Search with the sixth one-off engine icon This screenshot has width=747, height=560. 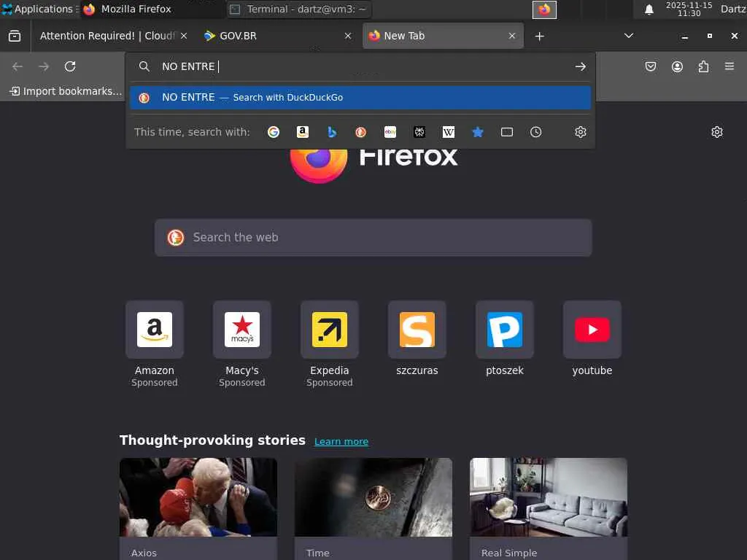click(x=419, y=132)
